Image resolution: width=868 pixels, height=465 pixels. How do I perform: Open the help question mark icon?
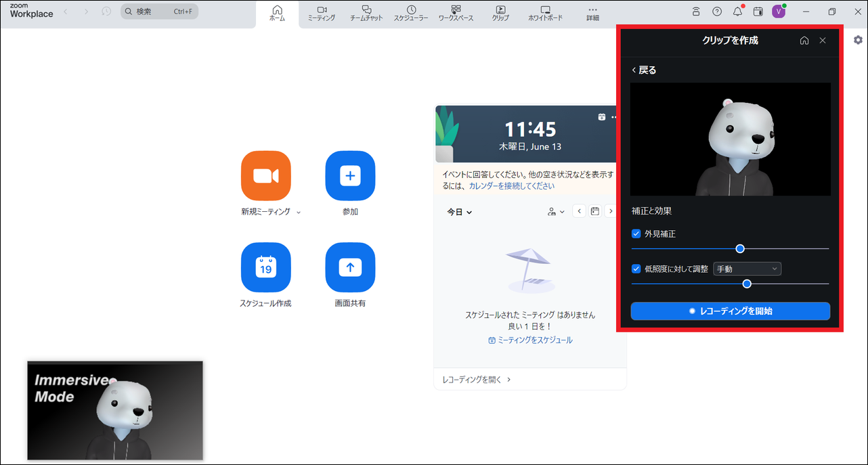pos(717,12)
